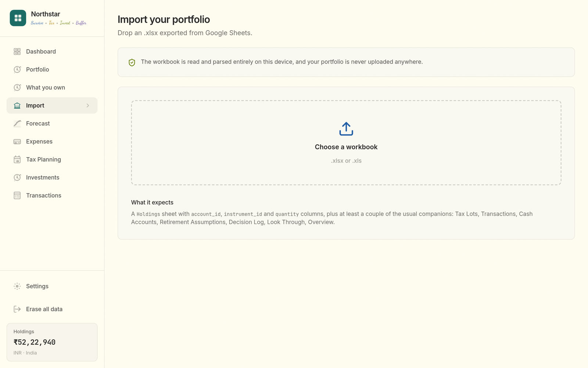Click the green shield privacy icon
The height and width of the screenshot is (368, 588).
pos(132,62)
